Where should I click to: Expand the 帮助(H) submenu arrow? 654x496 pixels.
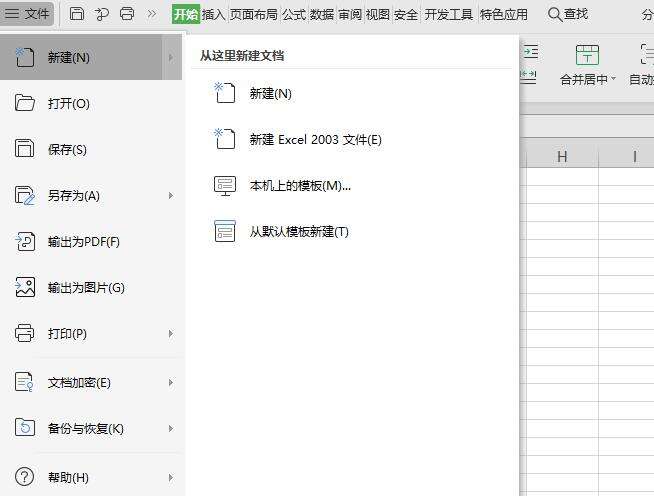pos(171,477)
